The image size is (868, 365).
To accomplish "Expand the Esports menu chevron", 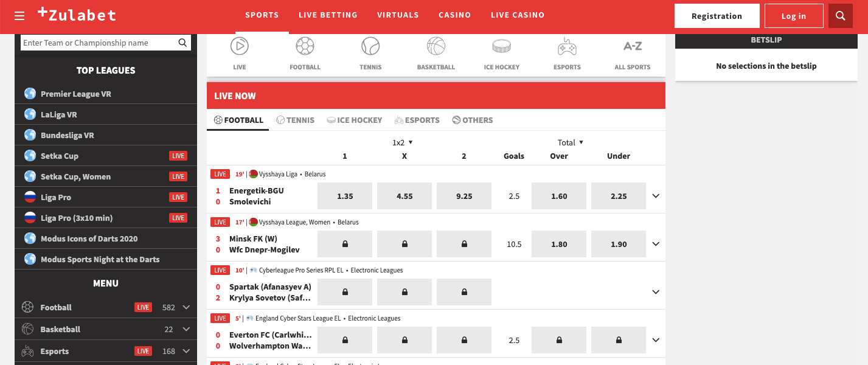I will [x=186, y=351].
